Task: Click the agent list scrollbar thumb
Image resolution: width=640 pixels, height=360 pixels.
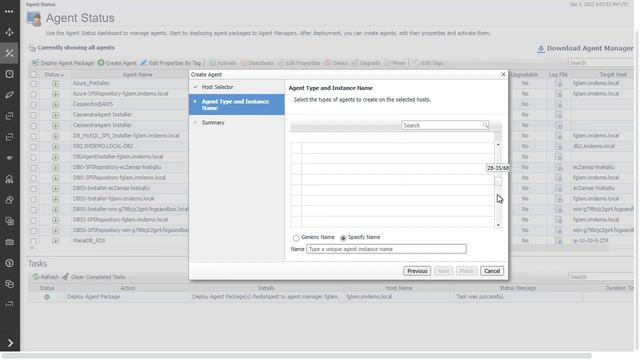Action: [x=498, y=182]
